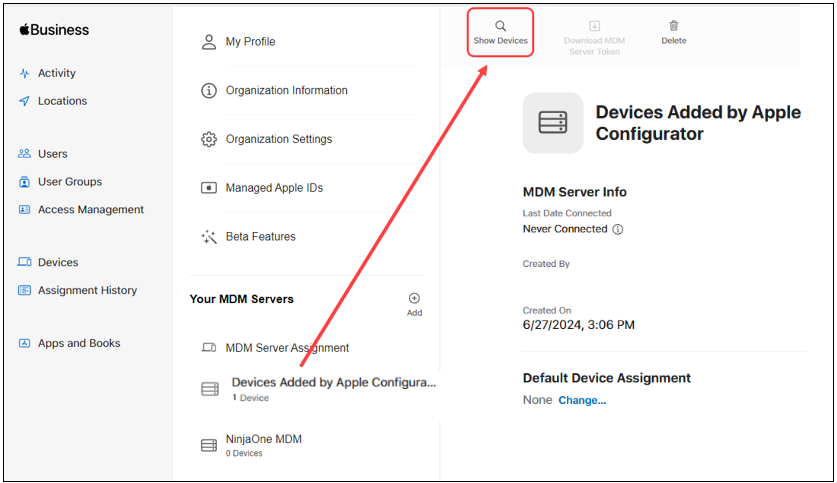The image size is (837, 483).
Task: Open Activity in the sidebar
Action: (56, 73)
